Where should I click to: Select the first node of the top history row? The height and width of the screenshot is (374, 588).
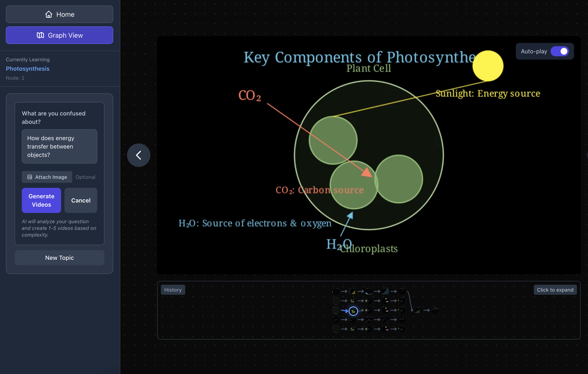[x=336, y=291]
